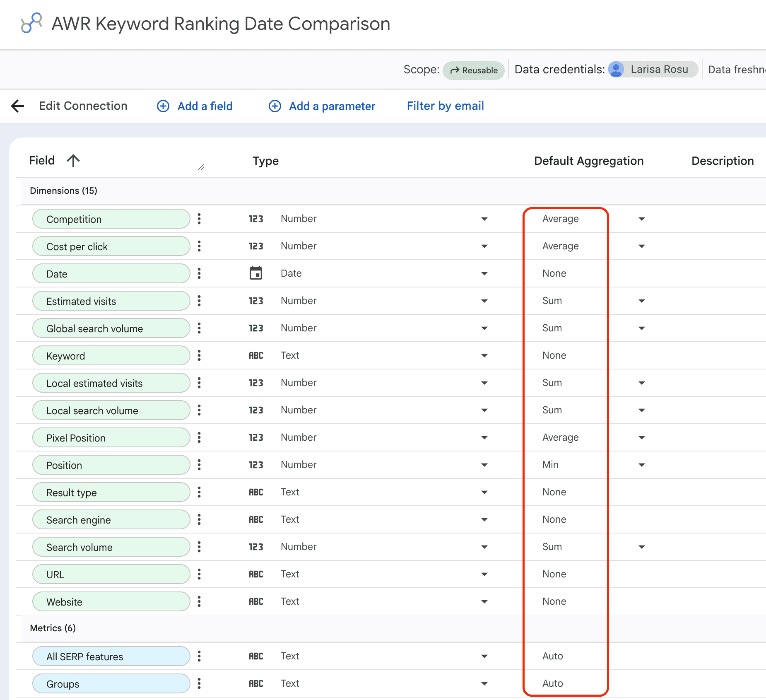The height and width of the screenshot is (700, 766).
Task: Click Filter by email
Action: point(446,106)
